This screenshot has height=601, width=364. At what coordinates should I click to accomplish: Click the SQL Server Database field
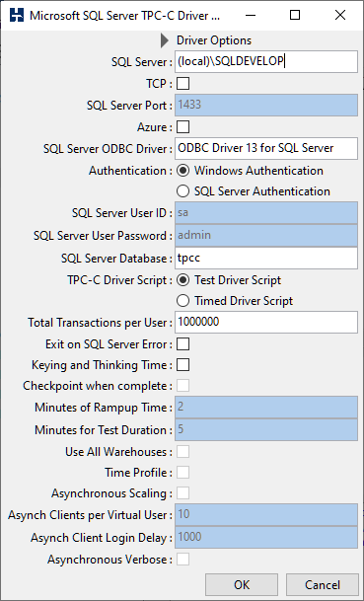point(266,258)
